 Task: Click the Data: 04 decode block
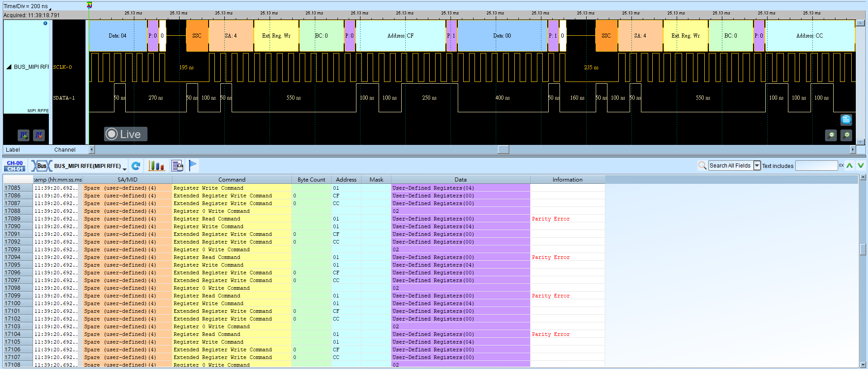point(118,36)
